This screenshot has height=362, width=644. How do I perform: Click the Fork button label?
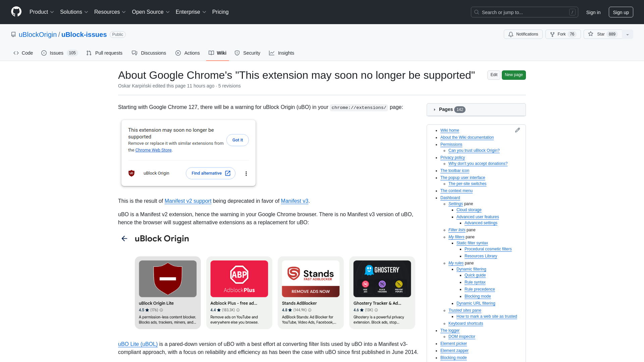pyautogui.click(x=561, y=34)
